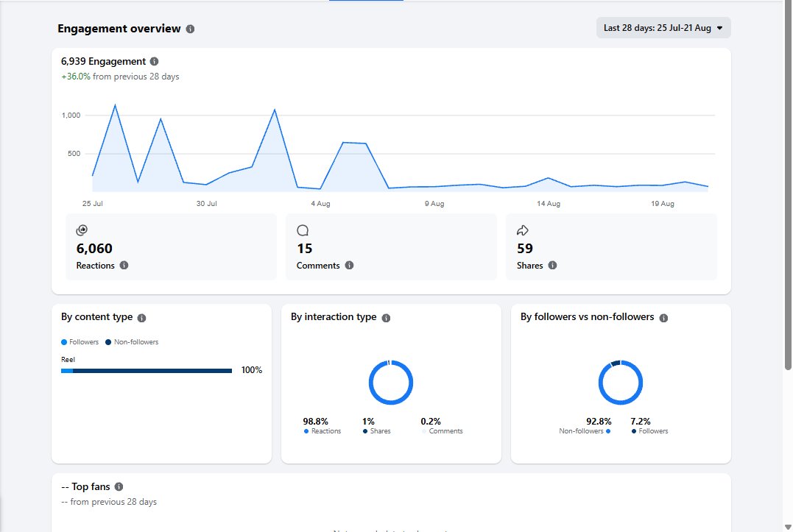Click the interaction type donut chart
Screen dimensions: 793x532
pos(391,383)
